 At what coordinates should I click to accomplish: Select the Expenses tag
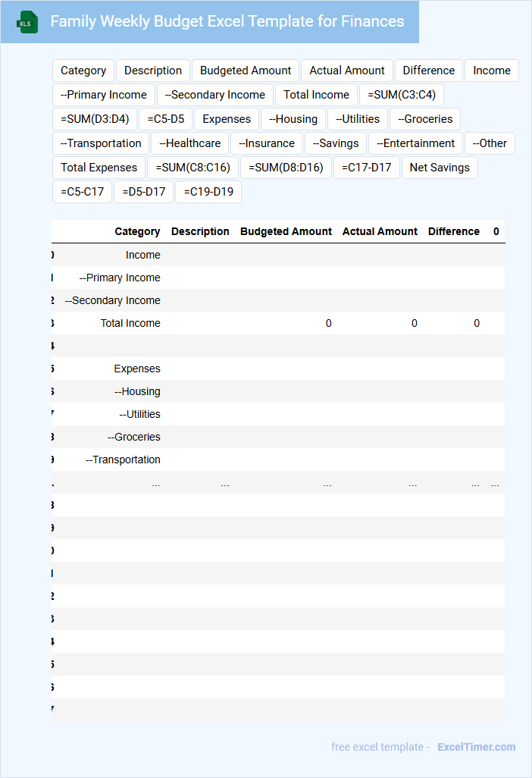click(x=227, y=119)
